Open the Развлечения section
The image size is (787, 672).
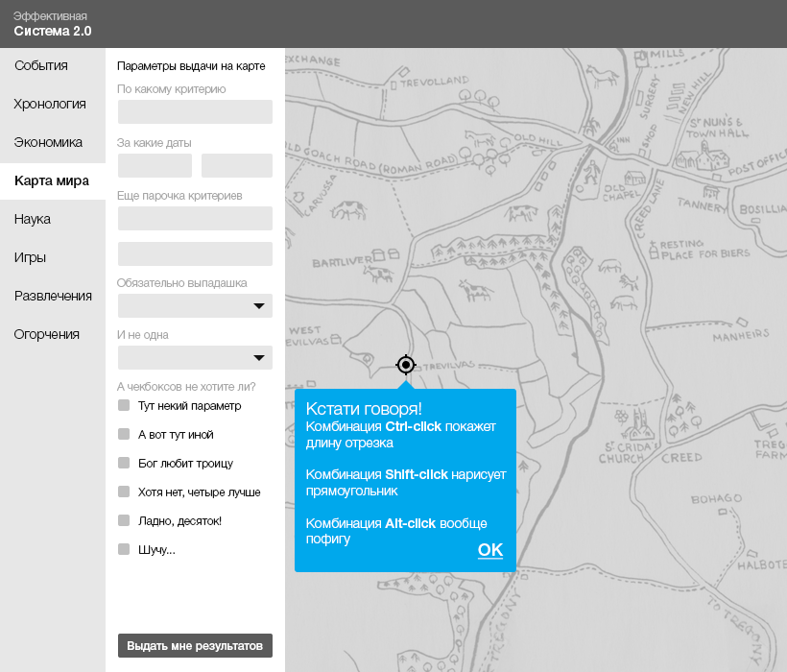pyautogui.click(x=53, y=296)
